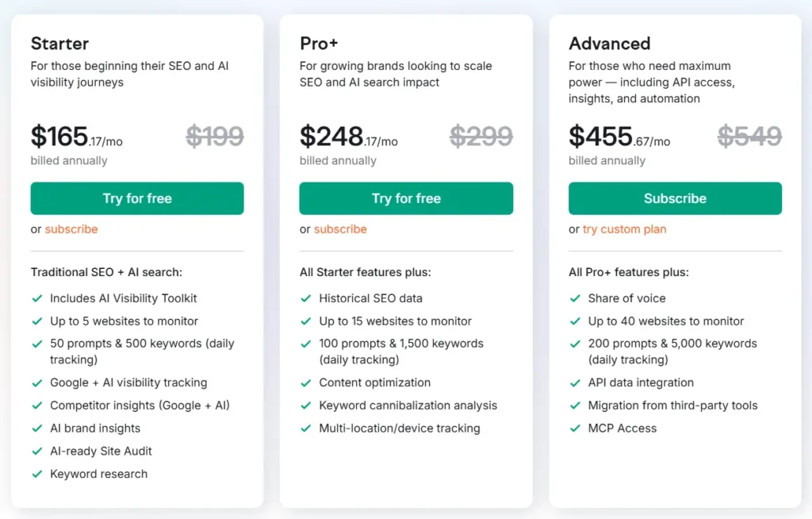Click the checkmark next to AI-ready Site Audit

pos(36,451)
